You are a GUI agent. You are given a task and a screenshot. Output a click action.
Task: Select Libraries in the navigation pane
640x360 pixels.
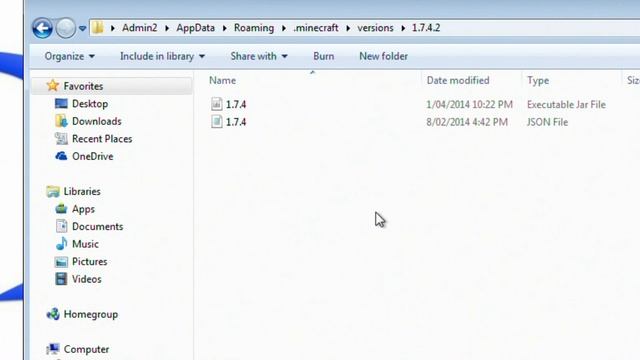tap(82, 191)
